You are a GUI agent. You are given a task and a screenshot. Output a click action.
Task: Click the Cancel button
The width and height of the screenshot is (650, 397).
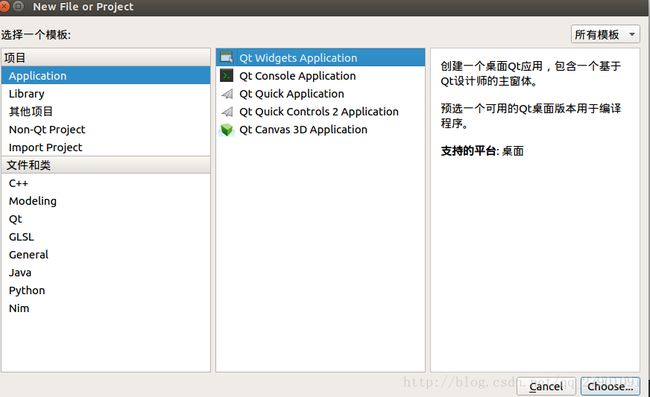click(546, 386)
